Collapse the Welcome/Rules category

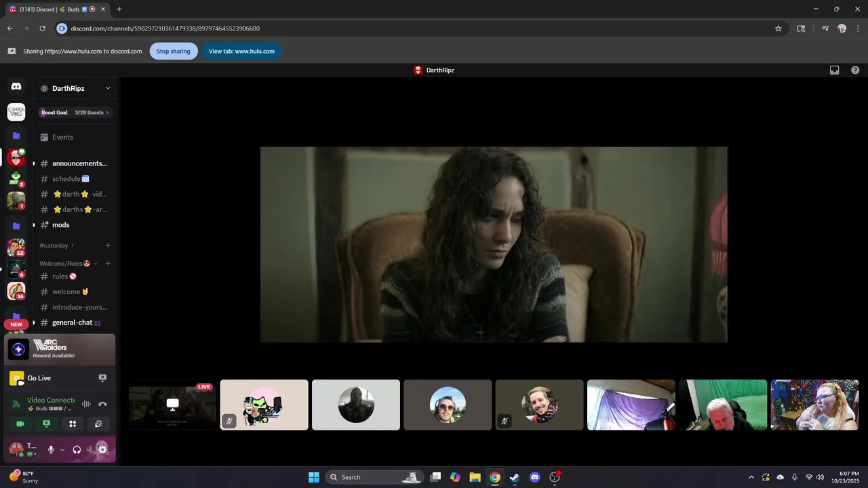[x=68, y=264]
